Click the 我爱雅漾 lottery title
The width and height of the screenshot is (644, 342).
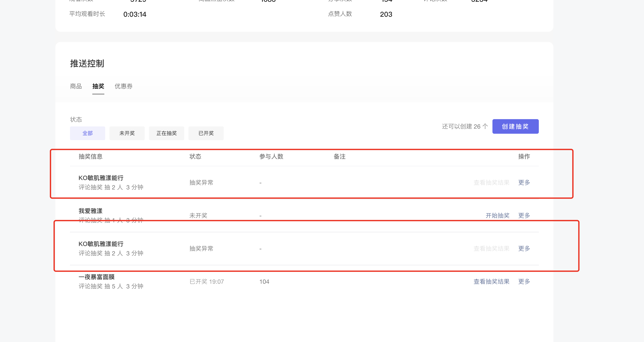click(91, 211)
